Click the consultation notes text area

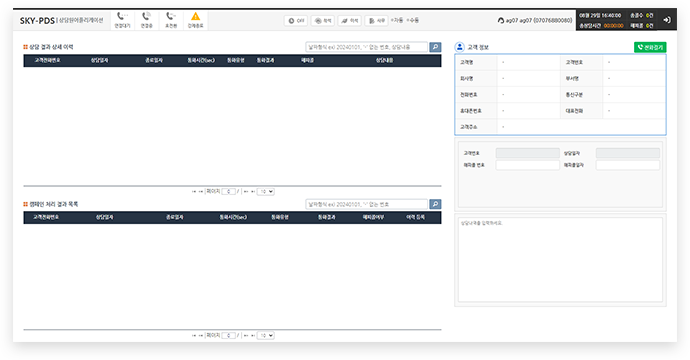tap(560, 260)
